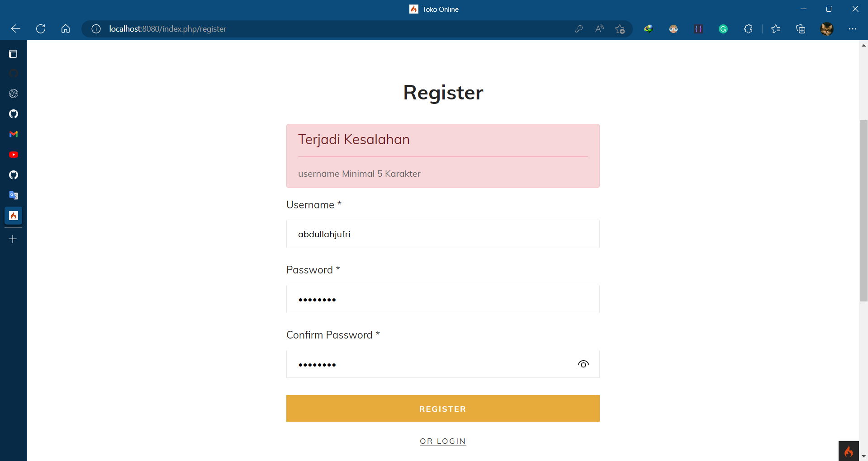Screen dimensions: 868x461
Task: Open Google Translate from the sidebar
Action: pyautogui.click(x=13, y=195)
